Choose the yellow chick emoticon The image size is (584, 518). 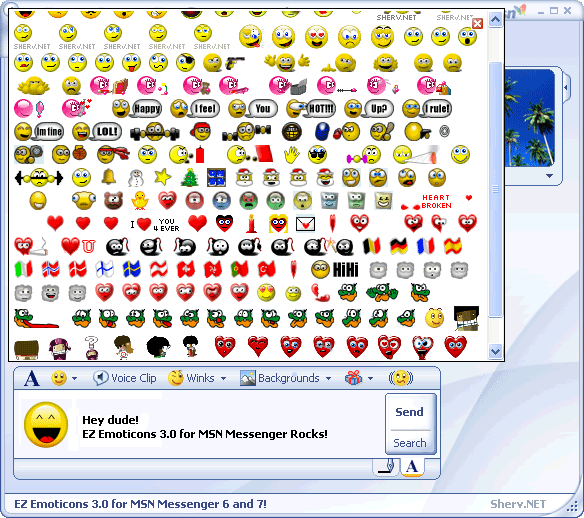(x=140, y=200)
